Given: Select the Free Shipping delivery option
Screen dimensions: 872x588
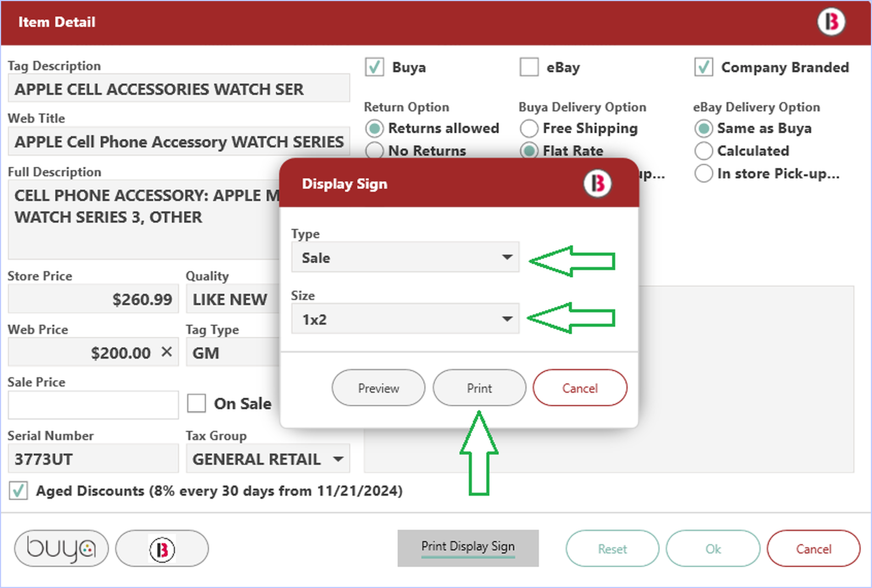Looking at the screenshot, I should click(529, 128).
